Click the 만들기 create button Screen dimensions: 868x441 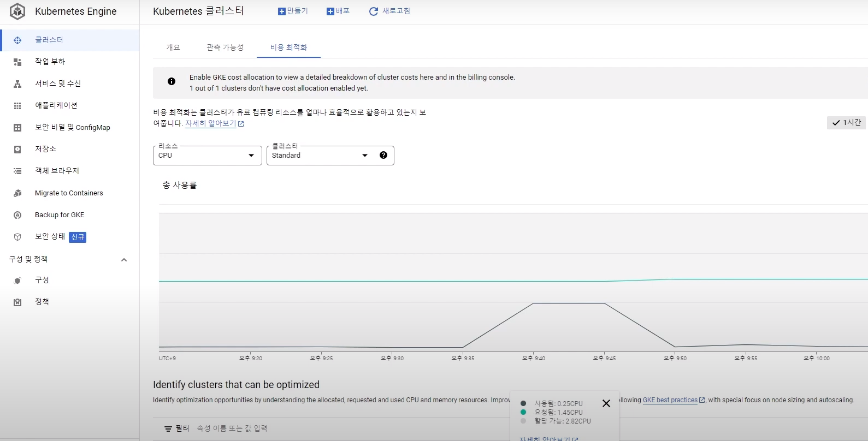[293, 11]
